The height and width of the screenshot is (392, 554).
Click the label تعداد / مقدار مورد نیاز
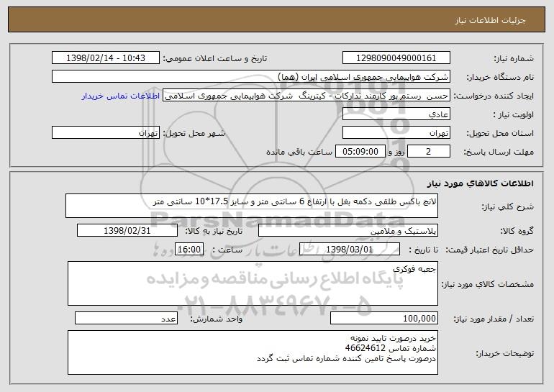[494, 319]
